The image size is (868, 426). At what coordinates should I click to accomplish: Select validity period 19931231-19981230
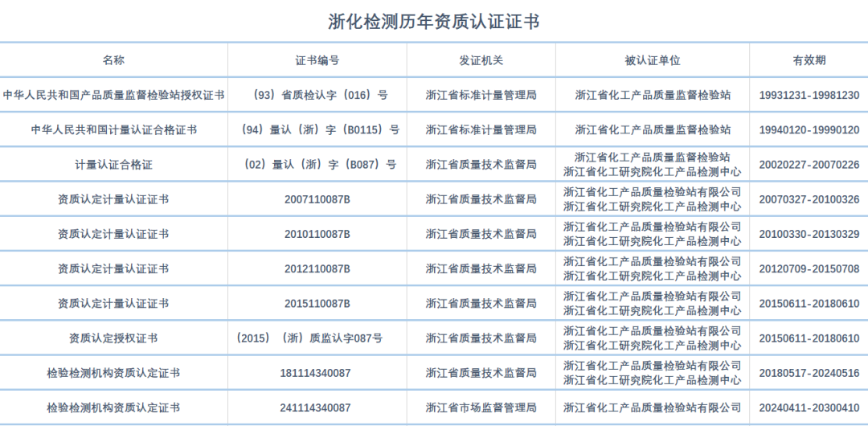[x=809, y=95]
